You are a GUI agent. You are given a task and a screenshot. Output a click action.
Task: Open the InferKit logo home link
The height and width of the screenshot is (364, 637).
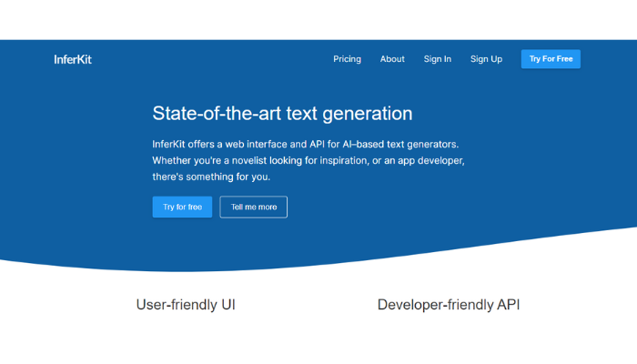click(x=73, y=59)
